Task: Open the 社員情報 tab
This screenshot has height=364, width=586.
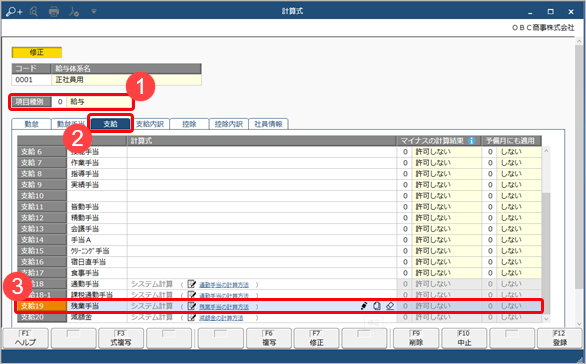Action: pyautogui.click(x=268, y=124)
